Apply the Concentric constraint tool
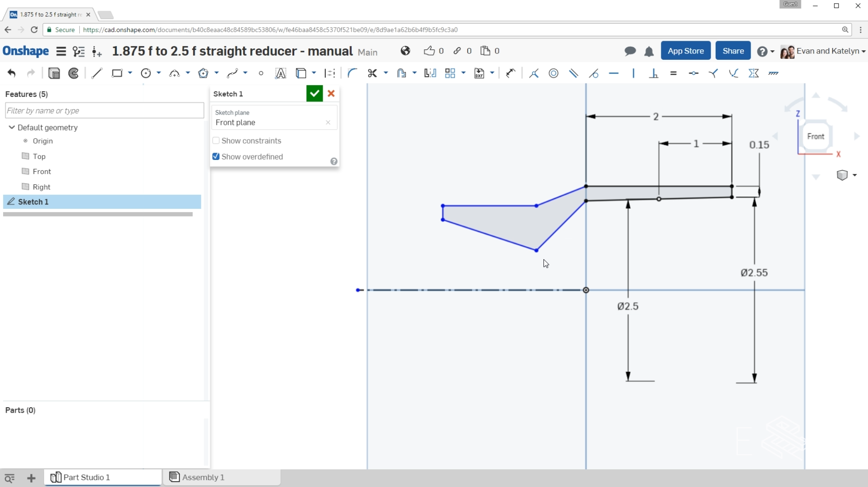 [554, 73]
